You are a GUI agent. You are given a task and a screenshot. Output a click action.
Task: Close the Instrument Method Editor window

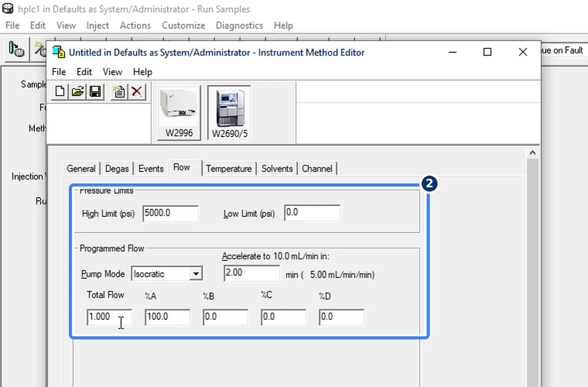coord(522,52)
